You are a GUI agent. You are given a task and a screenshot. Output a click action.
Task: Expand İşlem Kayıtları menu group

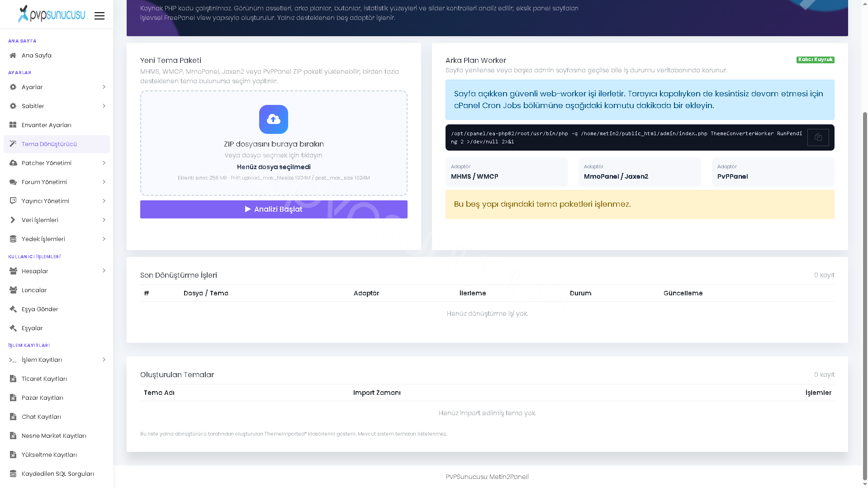point(57,360)
